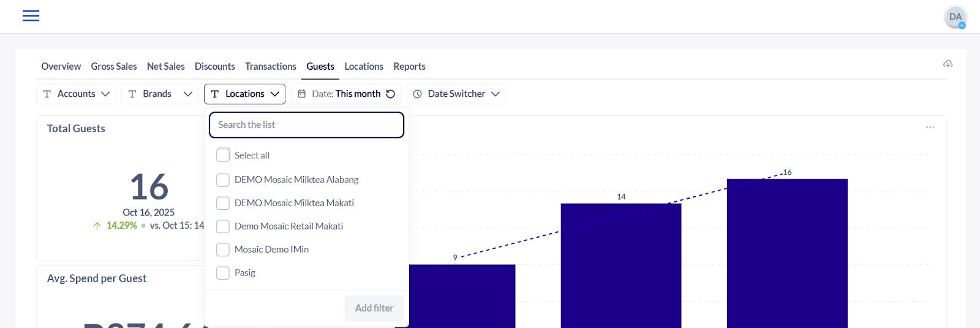Click the DA user avatar
This screenshot has width=980, height=328.
(x=955, y=17)
